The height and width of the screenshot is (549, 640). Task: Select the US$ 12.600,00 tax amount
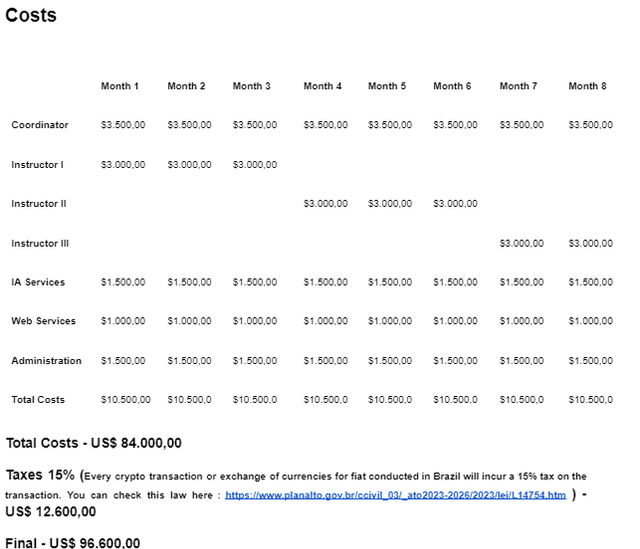(x=51, y=512)
